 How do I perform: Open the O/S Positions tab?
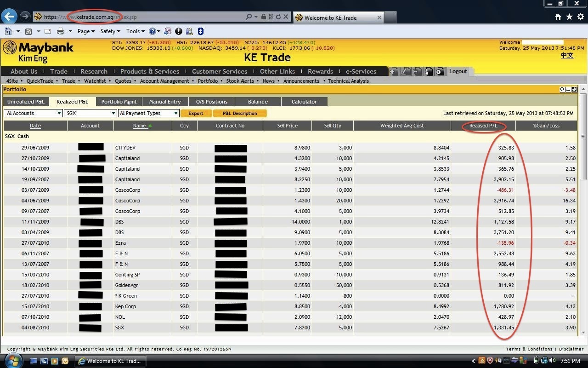(211, 102)
